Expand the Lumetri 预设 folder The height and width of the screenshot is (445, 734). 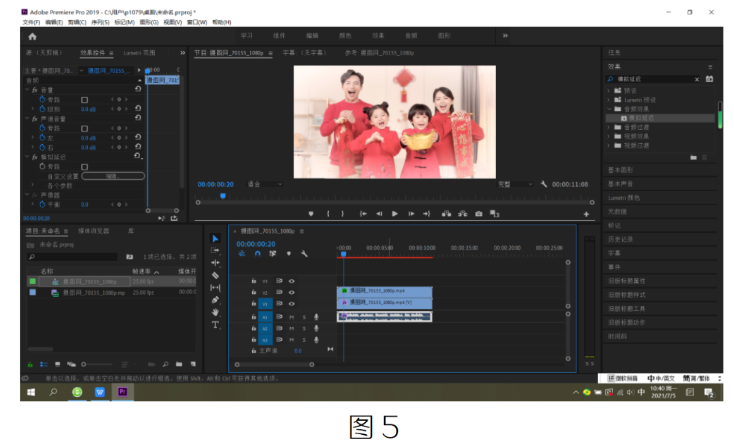(609, 100)
